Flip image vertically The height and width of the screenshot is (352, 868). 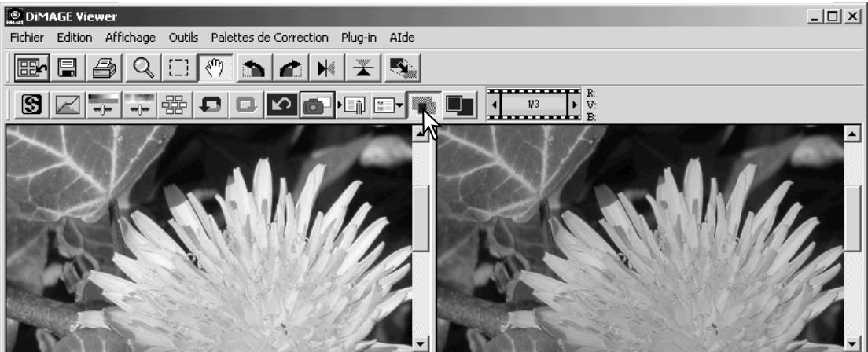(363, 68)
